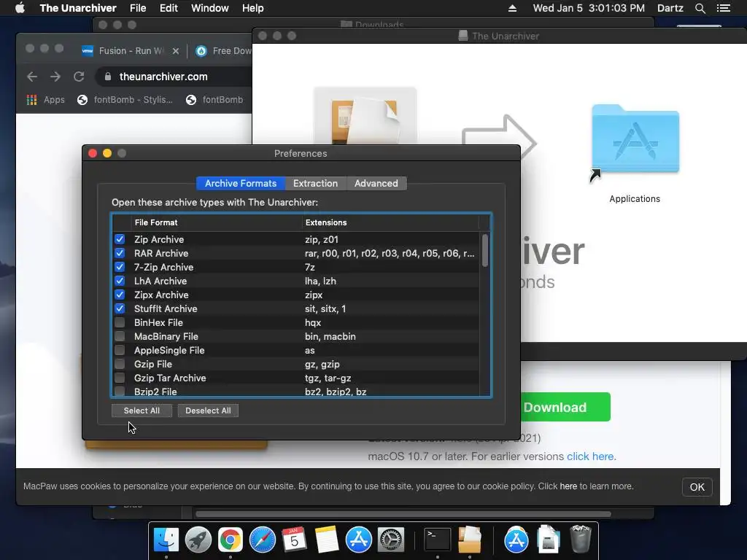
Task: Open Finder from the Dock
Action: pos(166,540)
